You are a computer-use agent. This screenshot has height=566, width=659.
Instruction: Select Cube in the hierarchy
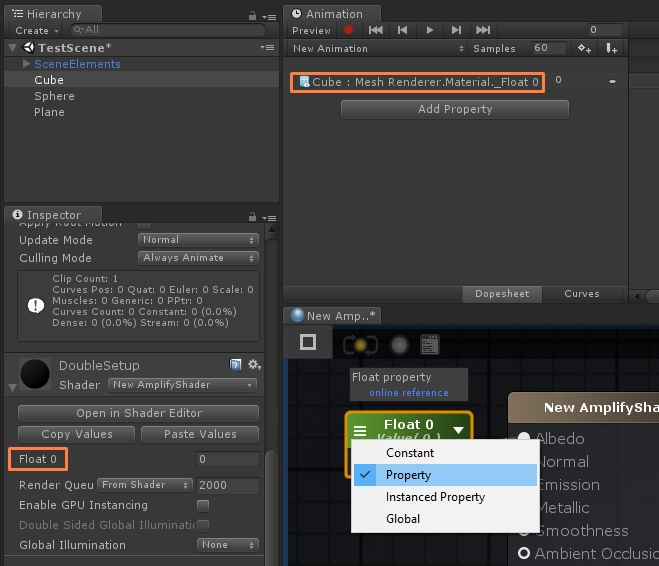click(x=142, y=80)
